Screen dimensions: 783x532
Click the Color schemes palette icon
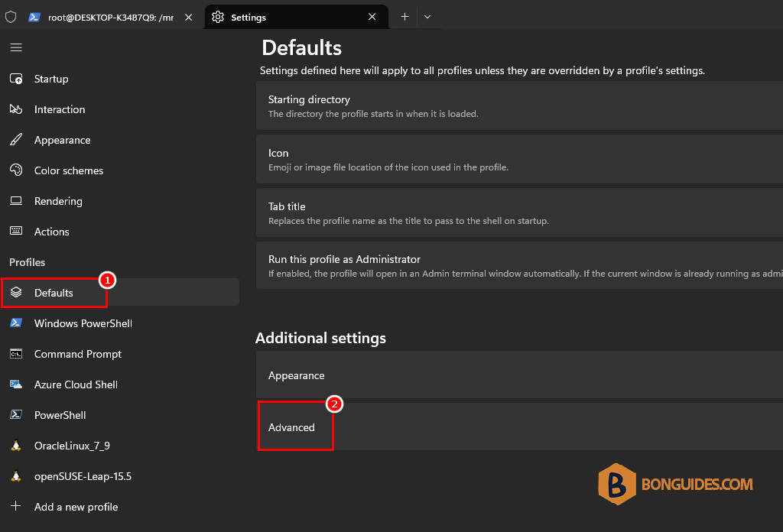(x=16, y=170)
